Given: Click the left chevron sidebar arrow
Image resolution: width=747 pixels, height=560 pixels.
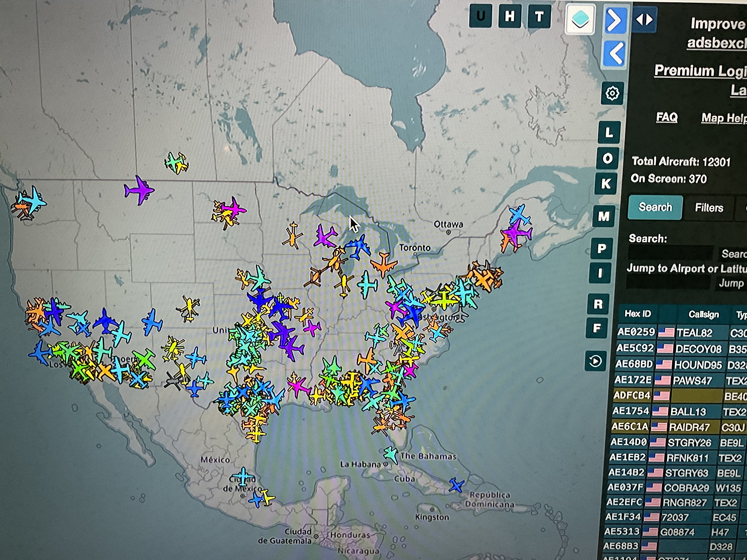Looking at the screenshot, I should 615,53.
